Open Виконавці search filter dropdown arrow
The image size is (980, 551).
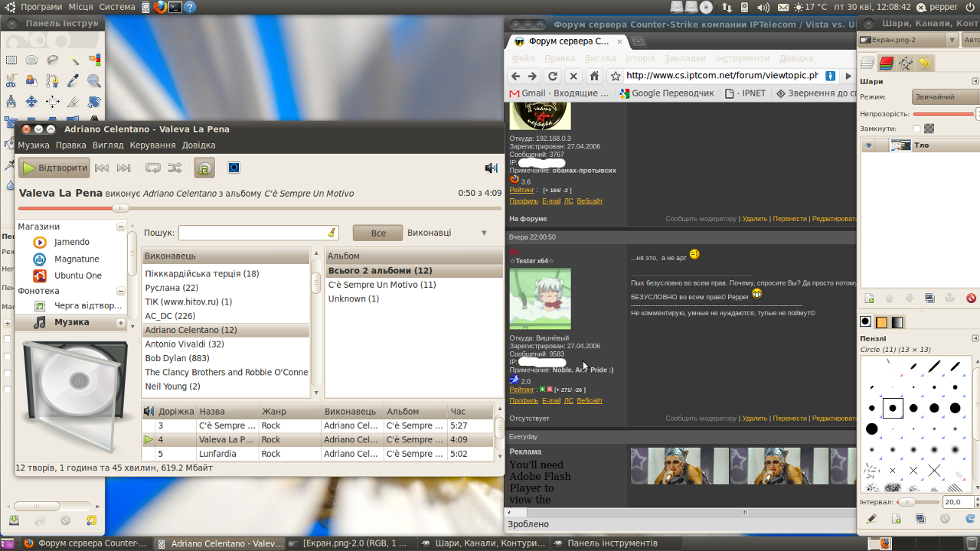click(484, 233)
